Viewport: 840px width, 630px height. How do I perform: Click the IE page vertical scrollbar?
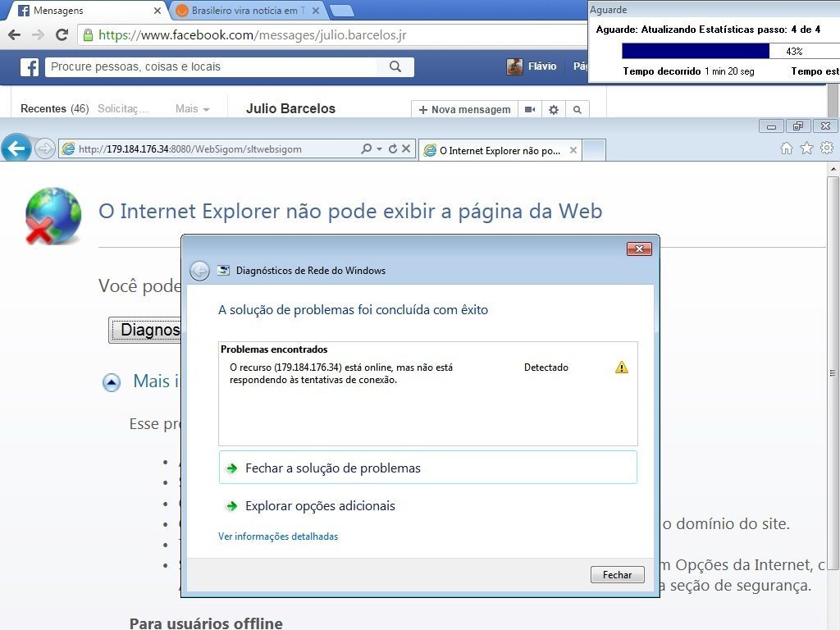833,373
